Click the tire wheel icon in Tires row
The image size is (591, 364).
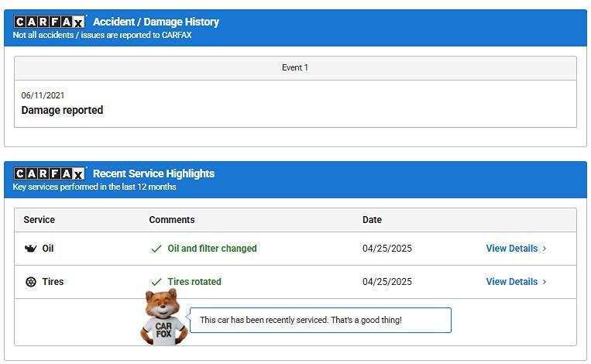pyautogui.click(x=31, y=282)
